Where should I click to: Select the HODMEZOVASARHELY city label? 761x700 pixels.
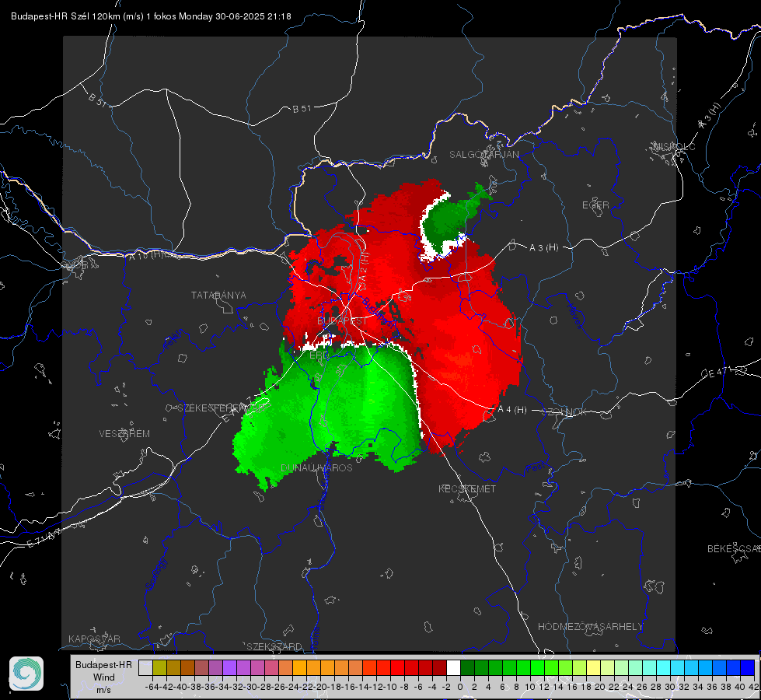590,627
